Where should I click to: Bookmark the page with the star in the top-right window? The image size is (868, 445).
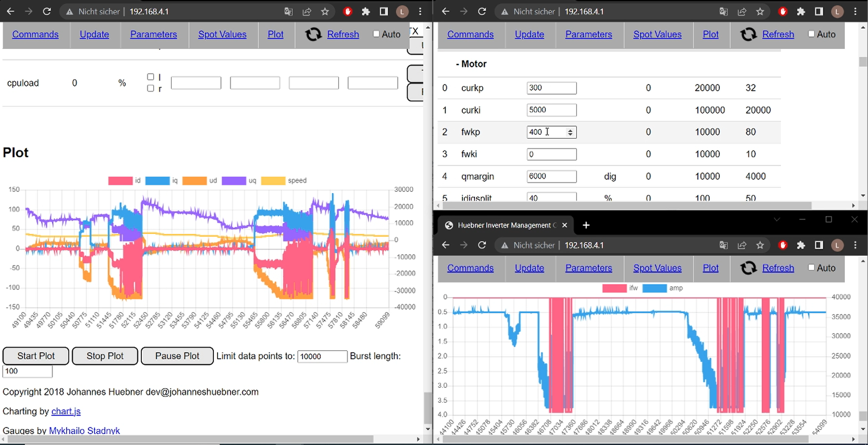click(760, 11)
